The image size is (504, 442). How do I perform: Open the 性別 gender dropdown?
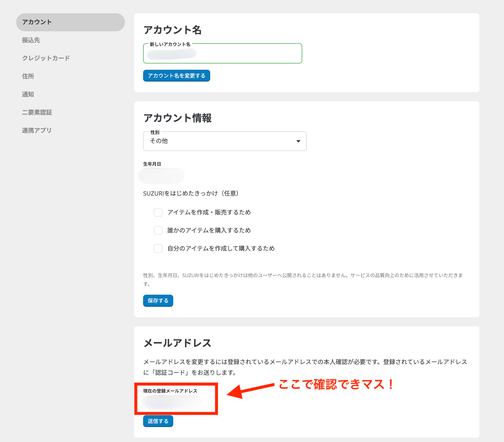pyautogui.click(x=224, y=141)
